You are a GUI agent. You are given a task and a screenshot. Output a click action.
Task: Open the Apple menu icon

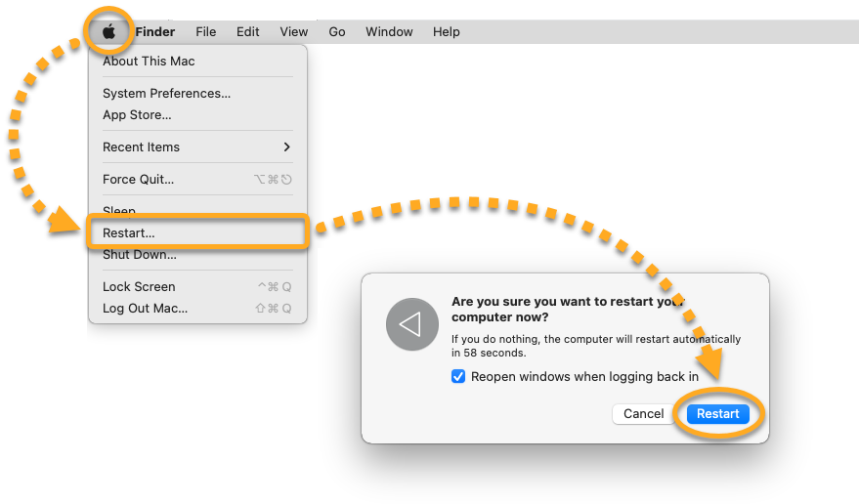pos(108,31)
